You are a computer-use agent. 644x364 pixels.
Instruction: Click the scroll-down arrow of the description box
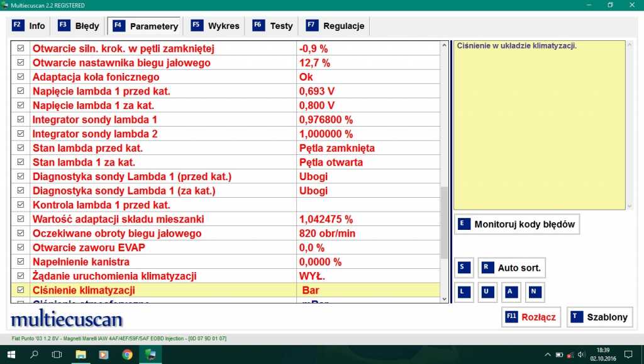tap(630, 205)
